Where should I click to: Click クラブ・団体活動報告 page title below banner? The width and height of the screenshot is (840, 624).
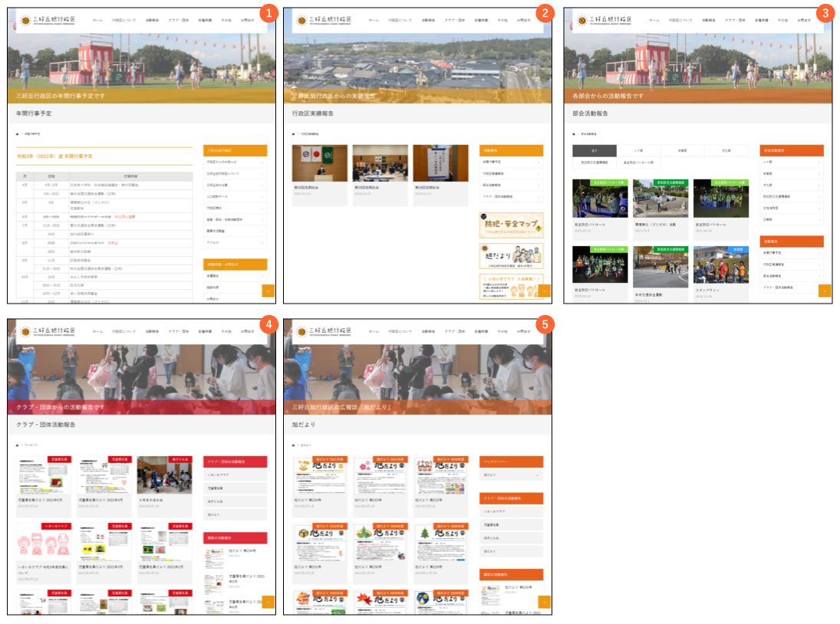(45, 425)
